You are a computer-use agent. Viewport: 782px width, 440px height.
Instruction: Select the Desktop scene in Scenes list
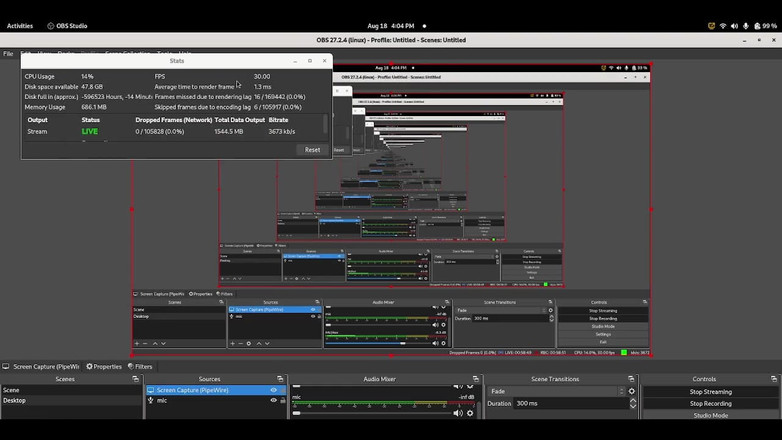[x=15, y=400]
